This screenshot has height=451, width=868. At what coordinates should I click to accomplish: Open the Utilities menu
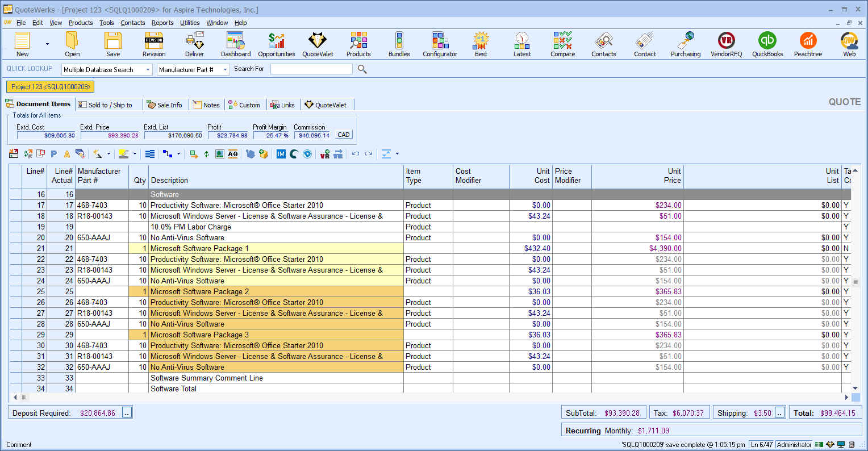(190, 23)
